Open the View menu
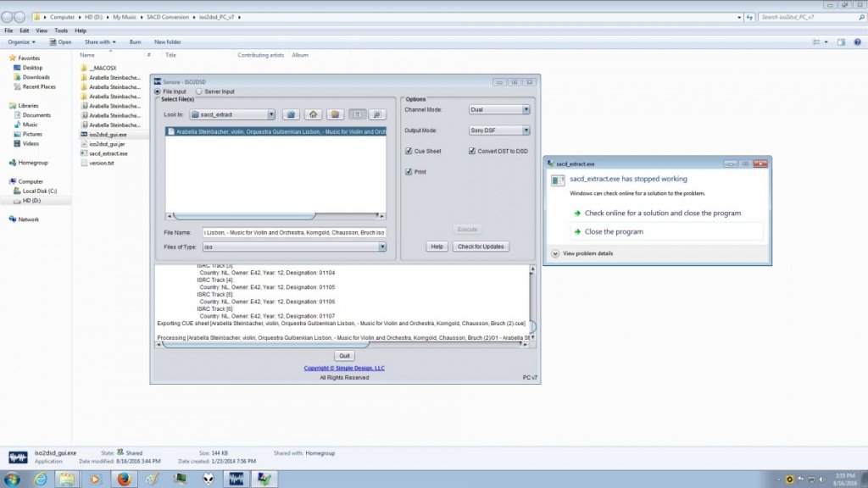Image resolution: width=868 pixels, height=488 pixels. [x=42, y=31]
